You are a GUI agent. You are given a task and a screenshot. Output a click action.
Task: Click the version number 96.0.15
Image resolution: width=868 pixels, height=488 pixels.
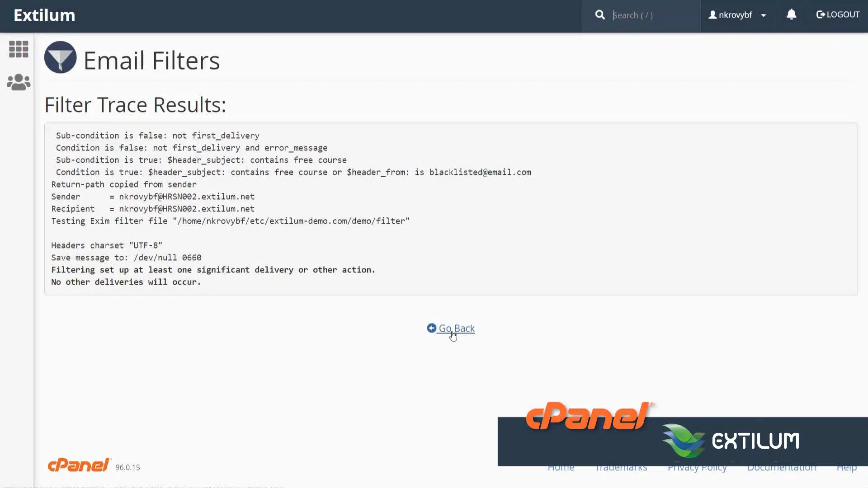127,468
